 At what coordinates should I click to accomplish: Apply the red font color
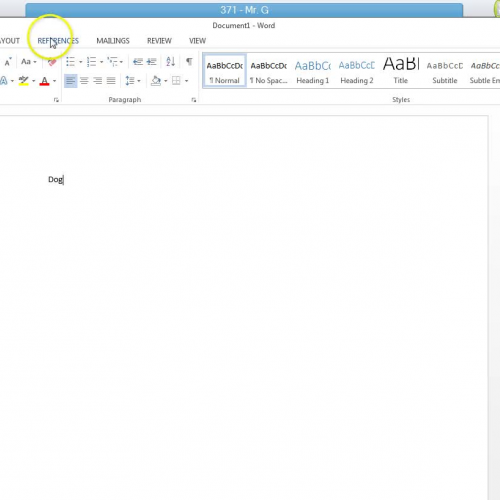tap(44, 81)
